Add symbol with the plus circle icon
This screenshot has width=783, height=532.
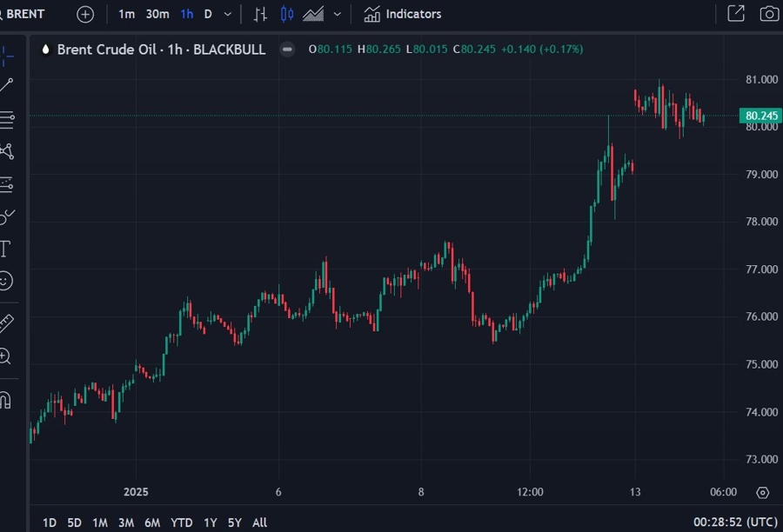coord(85,14)
